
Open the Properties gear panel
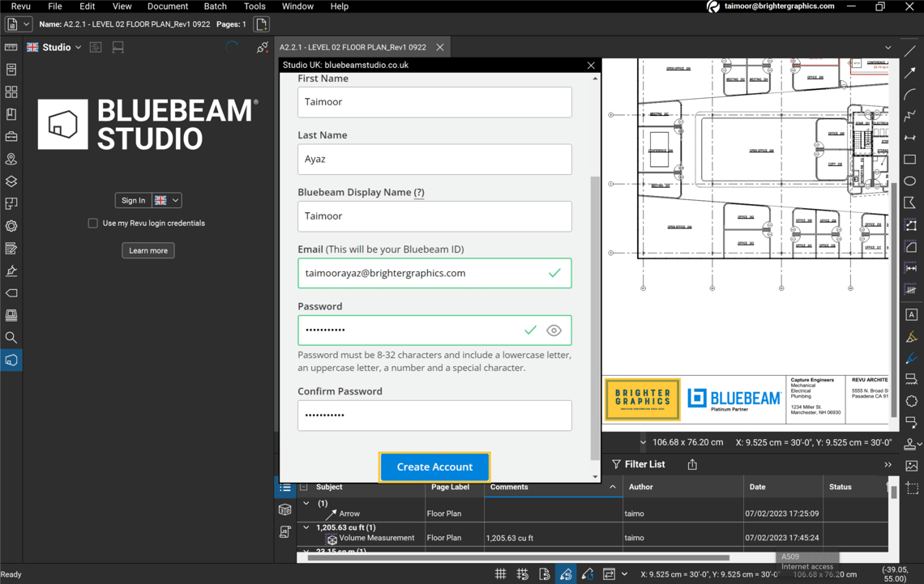(x=11, y=226)
